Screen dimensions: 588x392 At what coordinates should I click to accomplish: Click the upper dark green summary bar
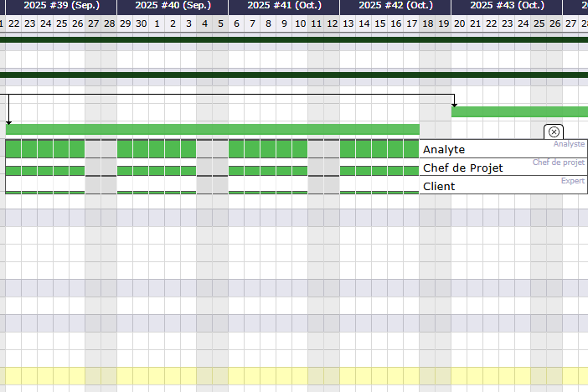point(293,39)
